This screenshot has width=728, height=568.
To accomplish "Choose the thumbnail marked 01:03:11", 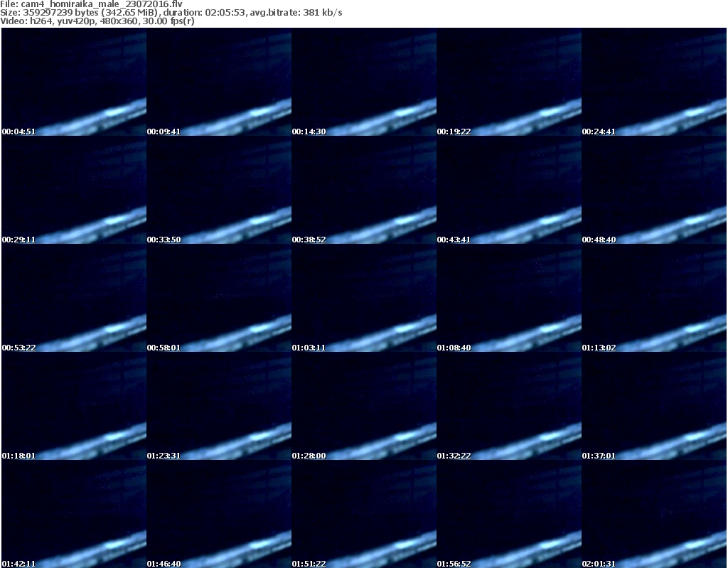I will tap(364, 298).
